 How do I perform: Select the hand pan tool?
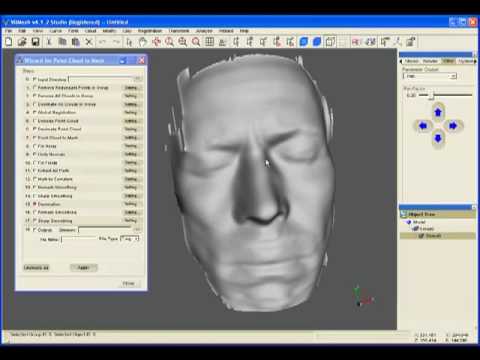143,42
